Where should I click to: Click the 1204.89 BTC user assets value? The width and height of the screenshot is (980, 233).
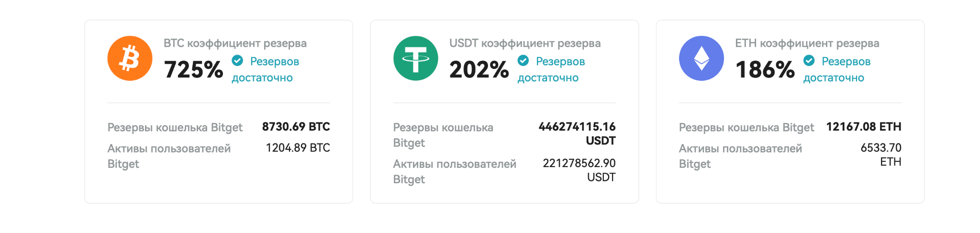298,148
